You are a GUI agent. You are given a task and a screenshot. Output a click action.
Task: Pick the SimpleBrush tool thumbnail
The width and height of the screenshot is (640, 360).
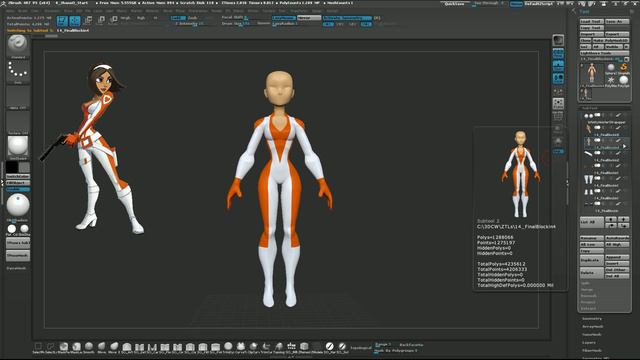point(623,68)
